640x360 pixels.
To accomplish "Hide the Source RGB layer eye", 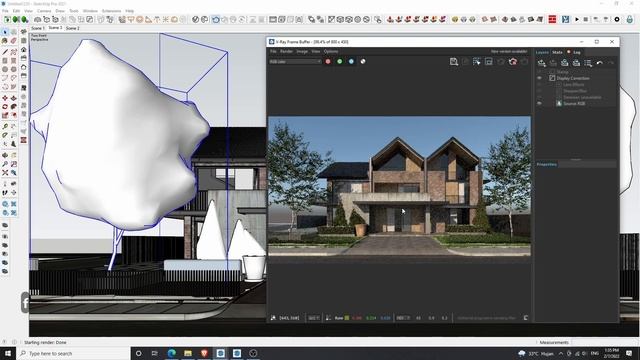I will pyautogui.click(x=540, y=104).
